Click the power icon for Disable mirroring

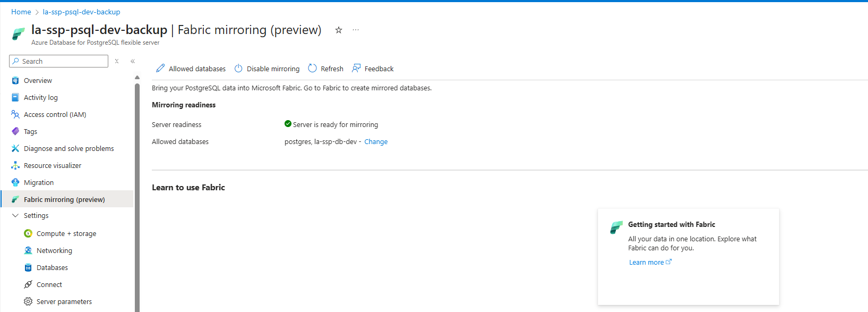[x=238, y=69]
